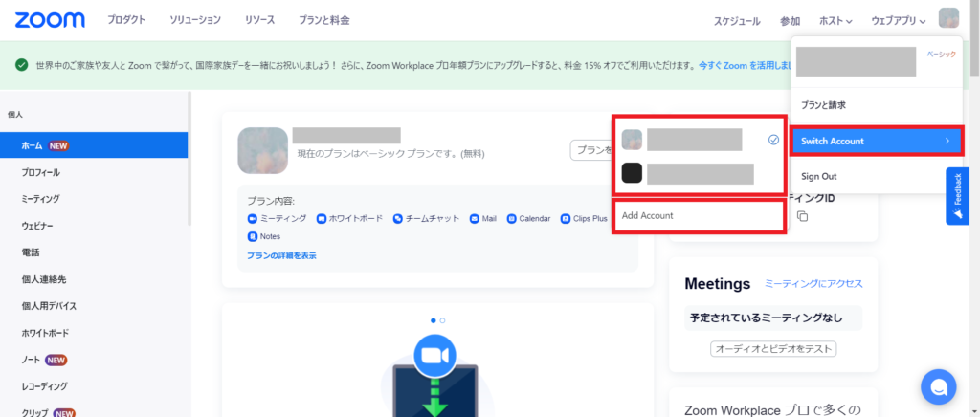Click the Whiteboard plan feature icon
Viewport: 980px width, 417px height.
pos(322,218)
